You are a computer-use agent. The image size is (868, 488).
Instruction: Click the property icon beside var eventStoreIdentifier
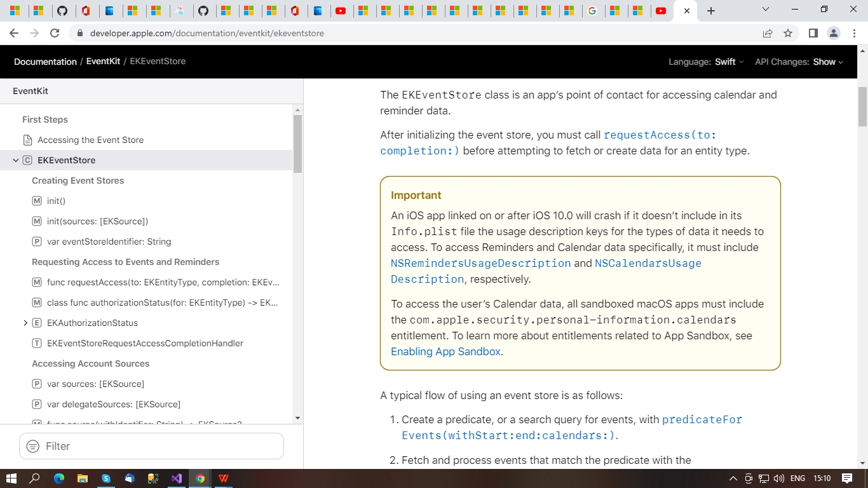coord(37,241)
